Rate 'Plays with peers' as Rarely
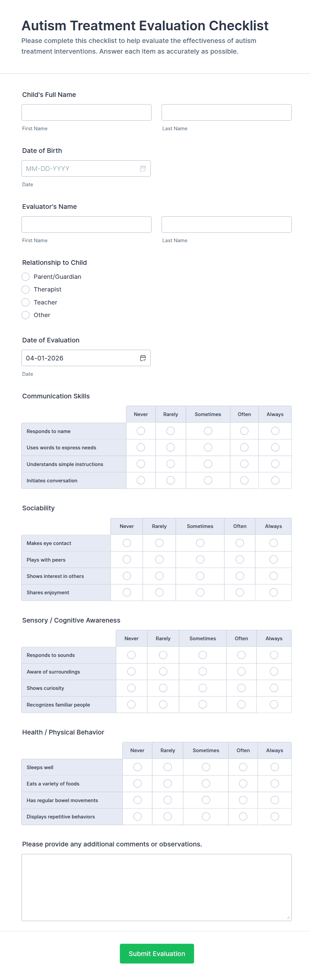The image size is (310, 980). pos(159,560)
